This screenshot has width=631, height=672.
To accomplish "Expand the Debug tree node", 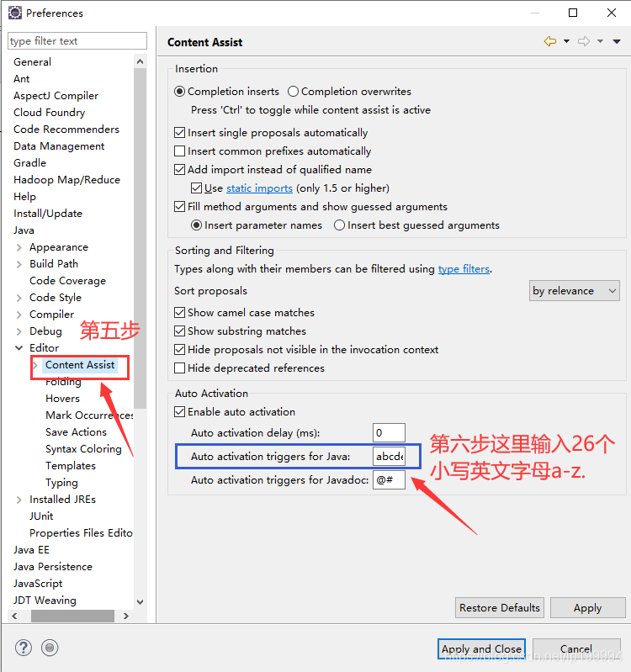I will pos(19,331).
